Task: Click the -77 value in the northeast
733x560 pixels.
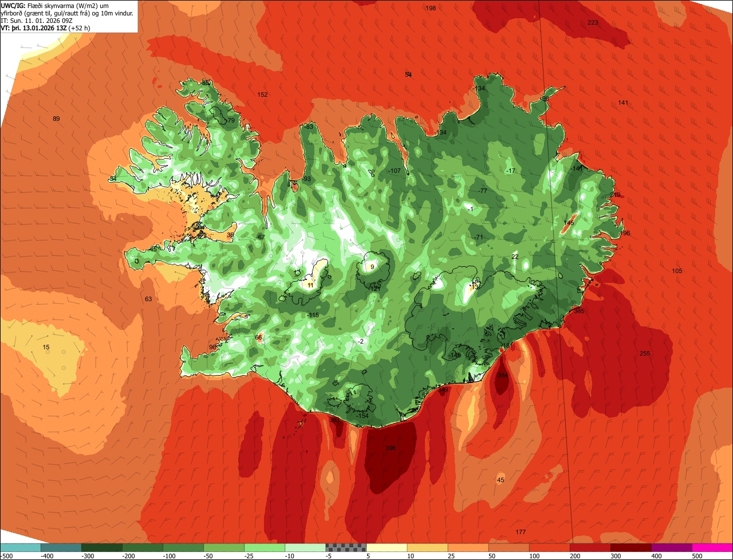Action: 483,191
